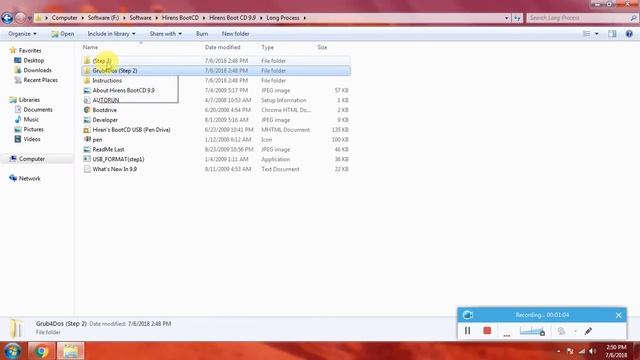Image resolution: width=640 pixels, height=360 pixels.
Task: Sort by the Type column header
Action: point(268,47)
